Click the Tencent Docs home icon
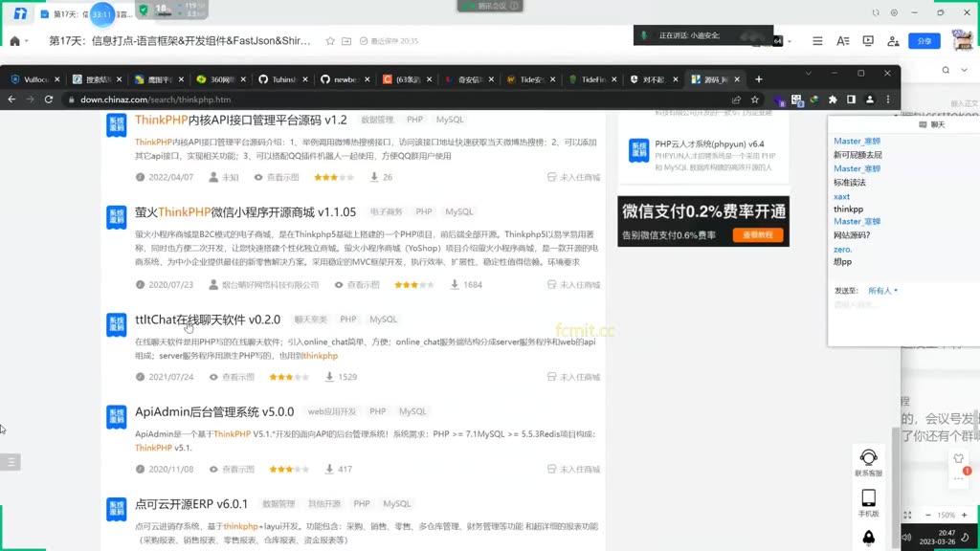Viewport: 980px width, 551px height. (x=15, y=41)
